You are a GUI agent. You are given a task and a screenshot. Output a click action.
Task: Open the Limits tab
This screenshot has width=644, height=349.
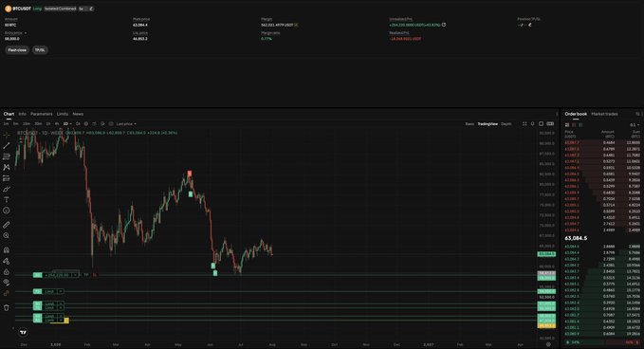[63, 114]
